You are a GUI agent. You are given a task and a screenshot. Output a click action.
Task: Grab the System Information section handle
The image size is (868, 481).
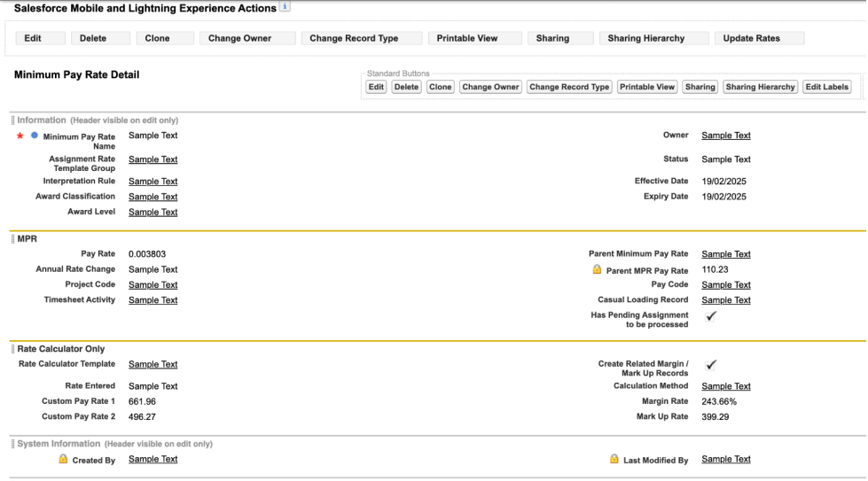pyautogui.click(x=12, y=444)
